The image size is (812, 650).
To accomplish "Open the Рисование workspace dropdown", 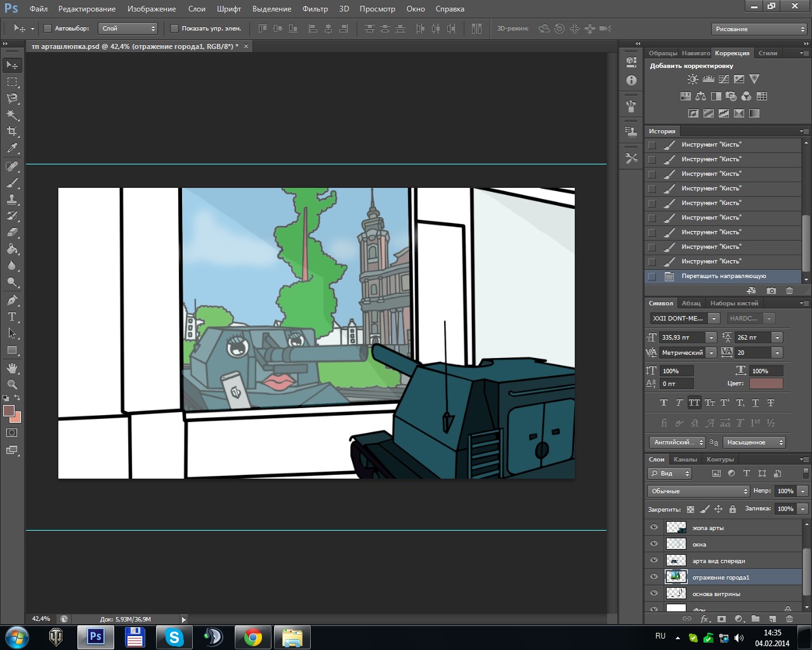I will pyautogui.click(x=759, y=29).
